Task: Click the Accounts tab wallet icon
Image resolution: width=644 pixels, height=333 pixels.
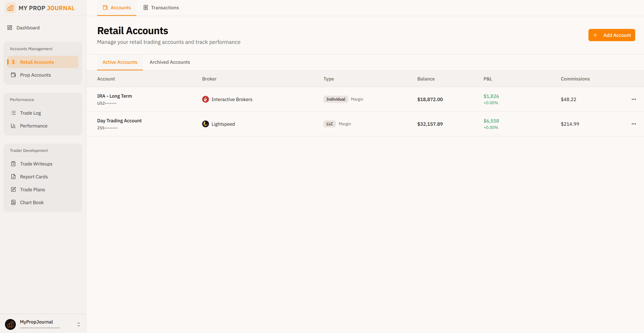Action: pos(105,8)
